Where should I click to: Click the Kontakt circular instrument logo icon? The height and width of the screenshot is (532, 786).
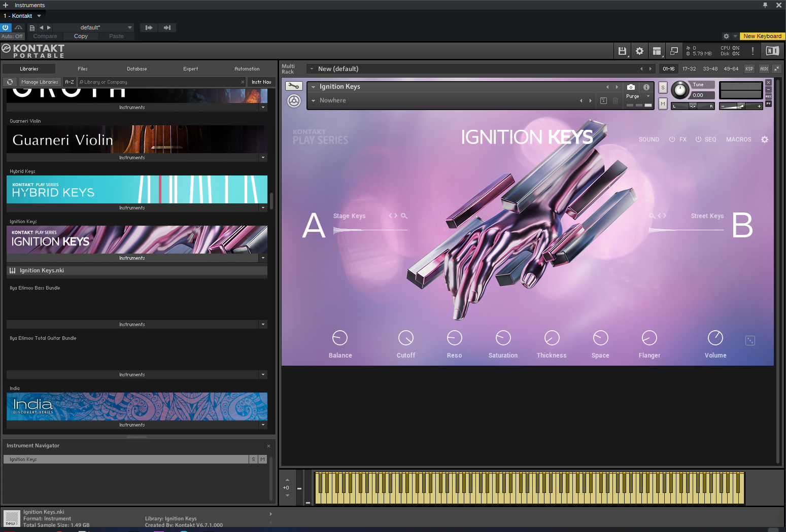click(x=294, y=101)
